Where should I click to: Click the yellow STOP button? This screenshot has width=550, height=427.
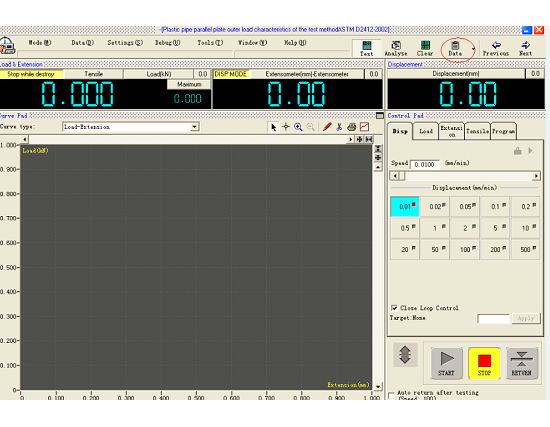[484, 363]
